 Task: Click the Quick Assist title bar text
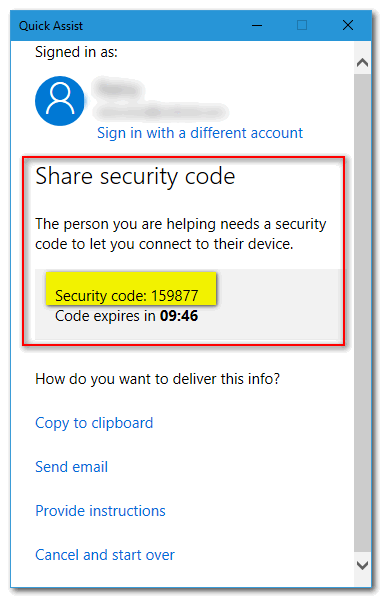(x=51, y=26)
